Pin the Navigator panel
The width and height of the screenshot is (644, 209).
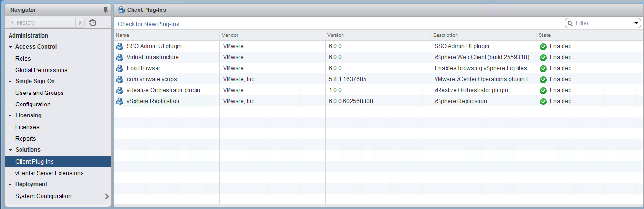pos(105,10)
